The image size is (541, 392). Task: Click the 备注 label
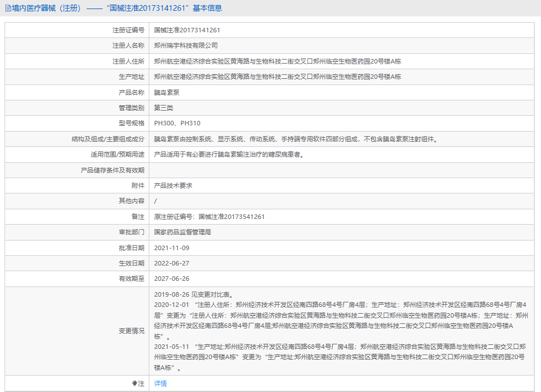click(138, 217)
